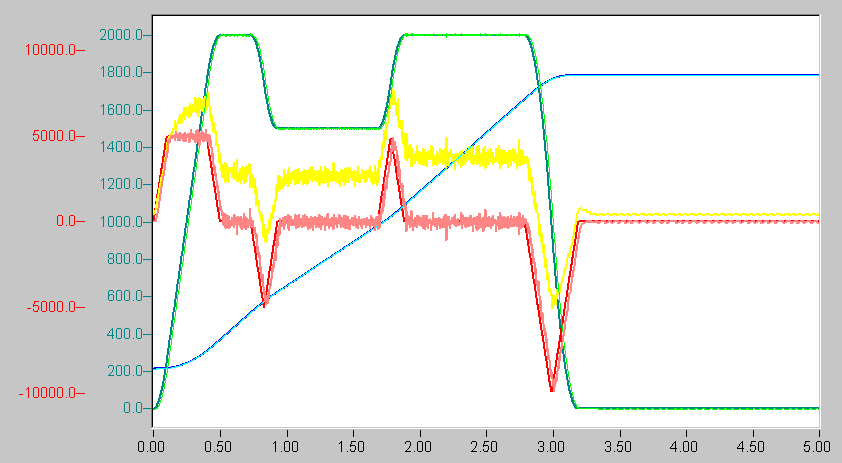Image resolution: width=842 pixels, height=463 pixels.
Task: Click the time axis label 5.00
Action: [x=817, y=447]
